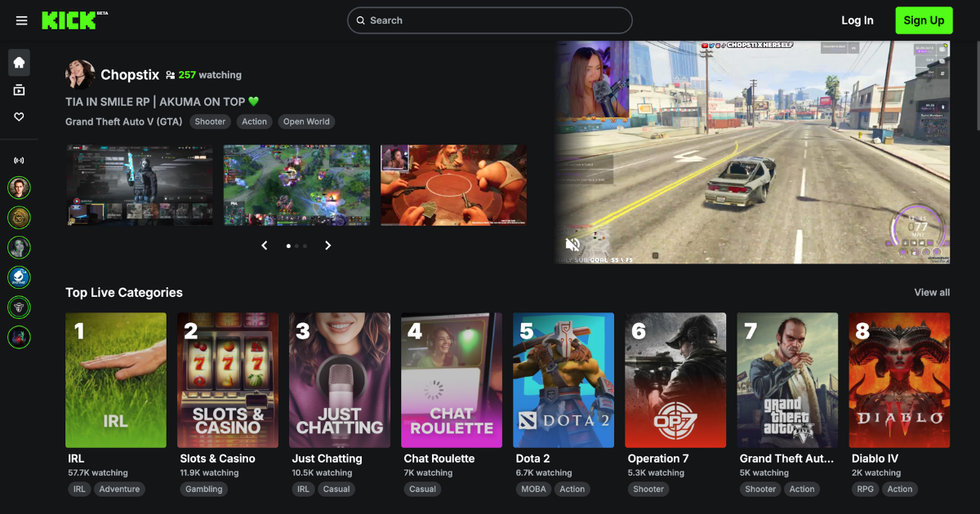
Task: Click the Slots & Casino title text
Action: pyautogui.click(x=217, y=459)
